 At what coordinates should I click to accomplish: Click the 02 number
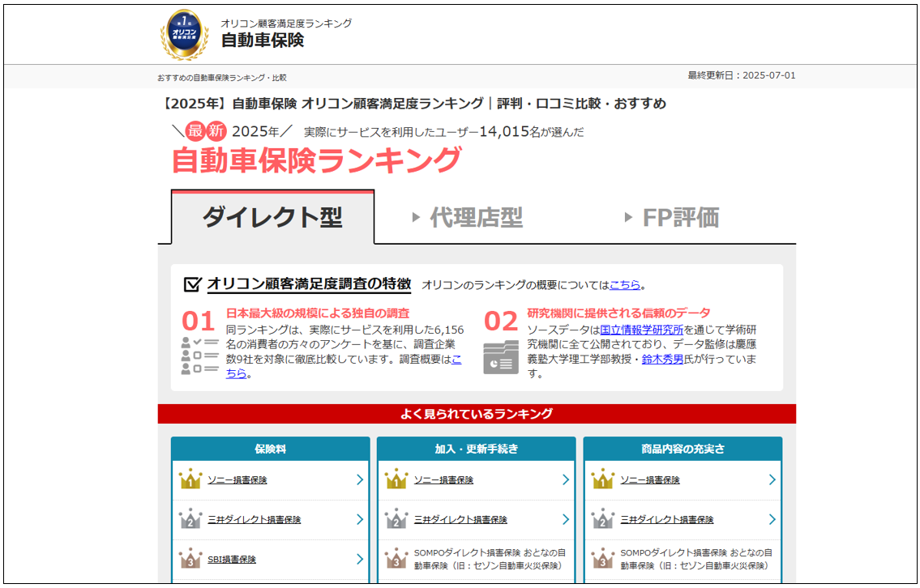pyautogui.click(x=500, y=322)
